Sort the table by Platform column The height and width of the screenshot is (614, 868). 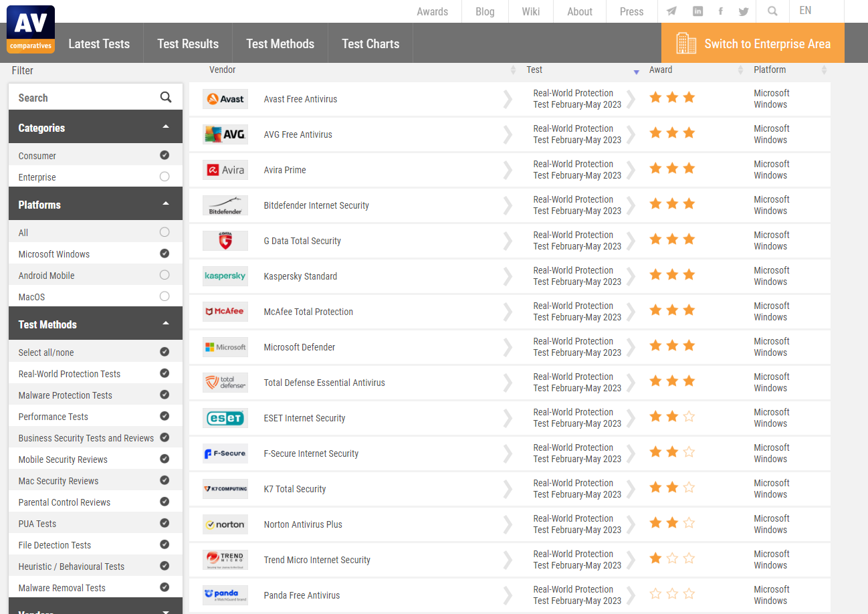[824, 70]
